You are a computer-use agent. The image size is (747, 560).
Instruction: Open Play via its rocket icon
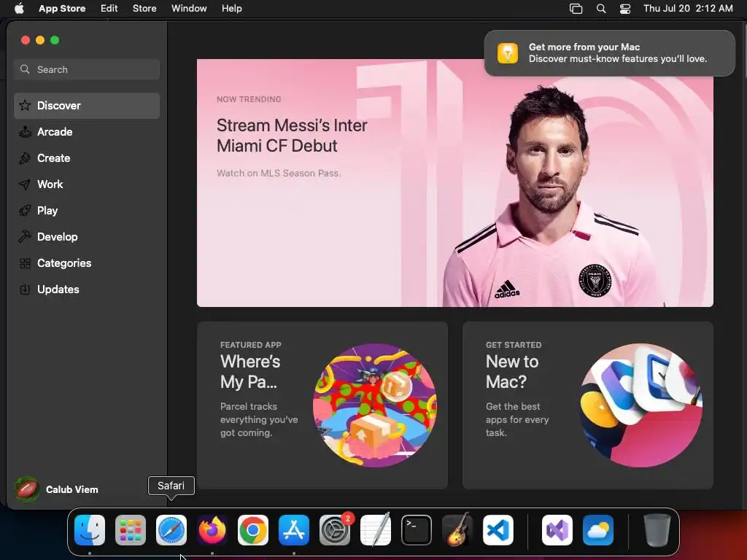[25, 211]
